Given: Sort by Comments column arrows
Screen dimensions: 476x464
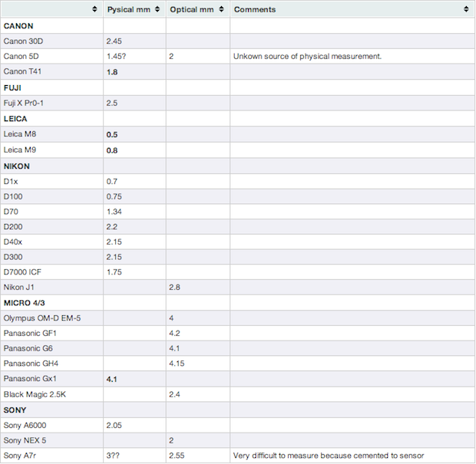Looking at the screenshot, I should point(466,9).
